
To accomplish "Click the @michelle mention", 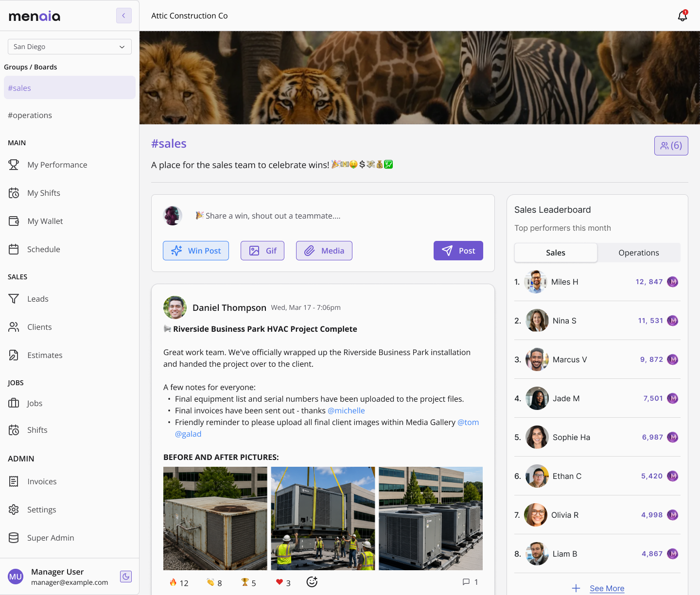I will coord(346,410).
